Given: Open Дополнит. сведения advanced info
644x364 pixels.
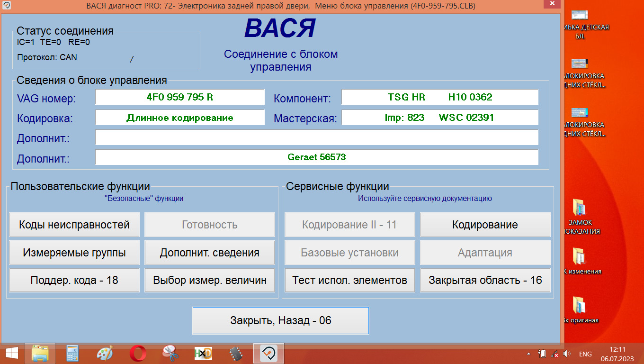Looking at the screenshot, I should (x=210, y=253).
